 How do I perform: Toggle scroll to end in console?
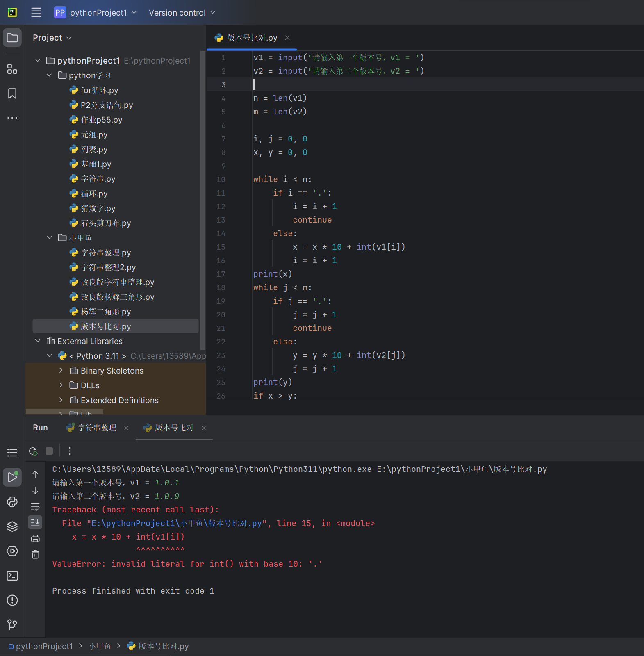click(x=35, y=522)
